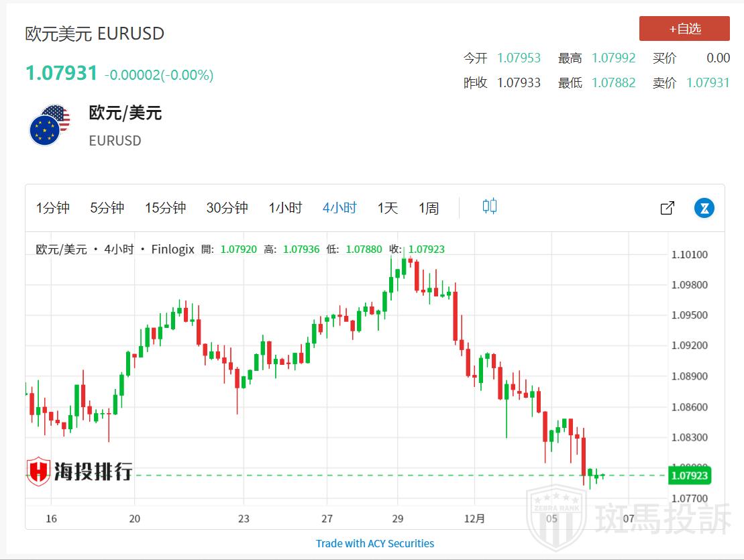Screen dimensions: 744x560
Task: Add EURUSD to watchlist with +自选
Action: tap(684, 28)
